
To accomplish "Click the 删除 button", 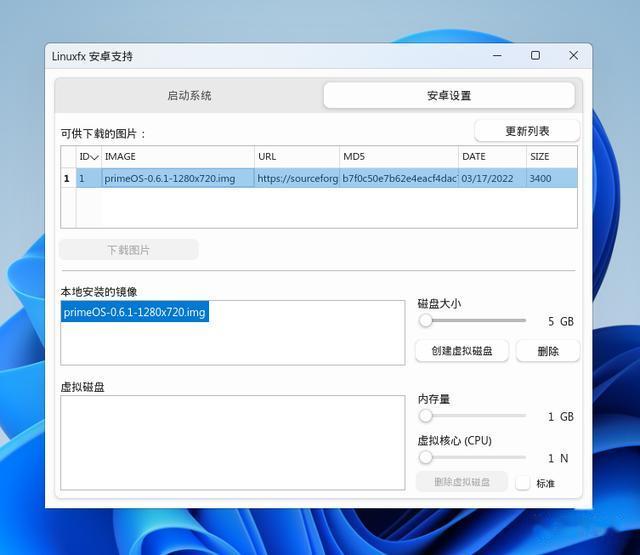I will tap(548, 351).
